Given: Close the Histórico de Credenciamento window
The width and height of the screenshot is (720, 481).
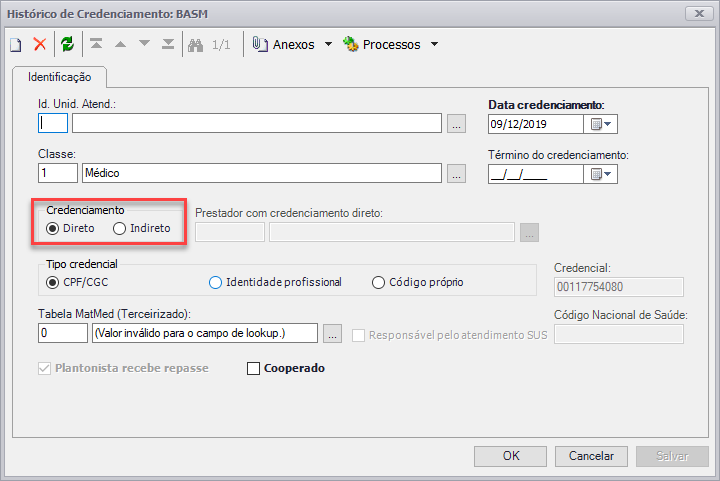Looking at the screenshot, I should click(699, 14).
